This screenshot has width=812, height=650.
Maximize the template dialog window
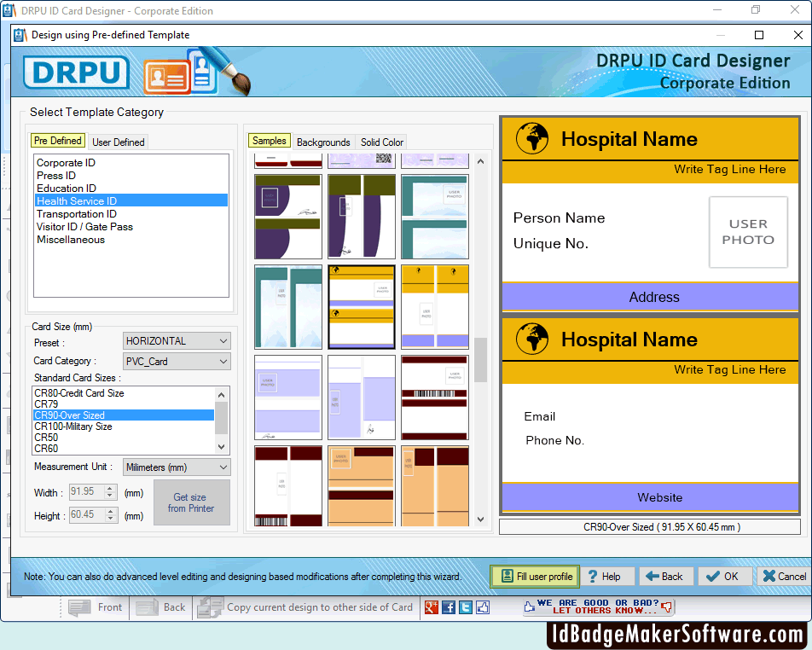coord(758,35)
